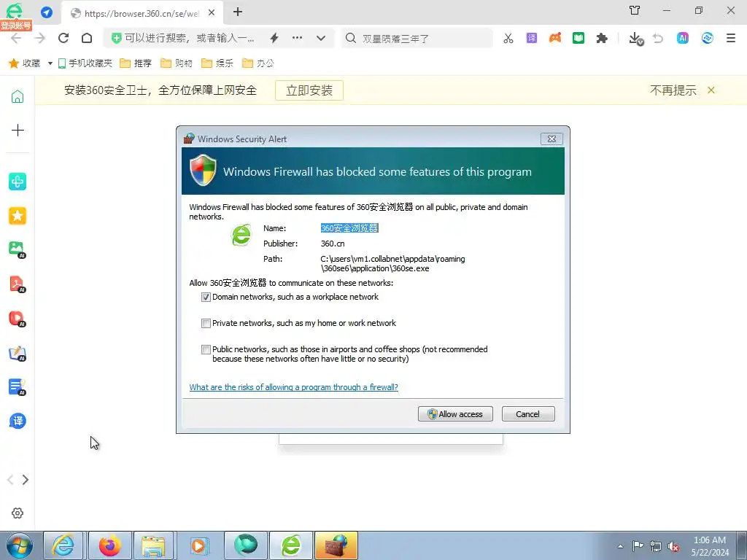Click the sidebar right chevron arrow
747x560 pixels.
[x=26, y=480]
